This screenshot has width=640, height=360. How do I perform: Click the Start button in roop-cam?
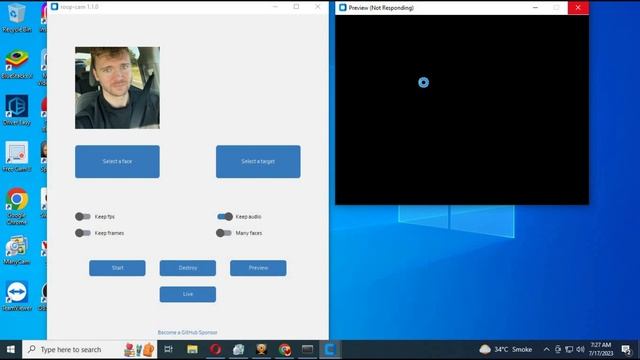point(117,268)
